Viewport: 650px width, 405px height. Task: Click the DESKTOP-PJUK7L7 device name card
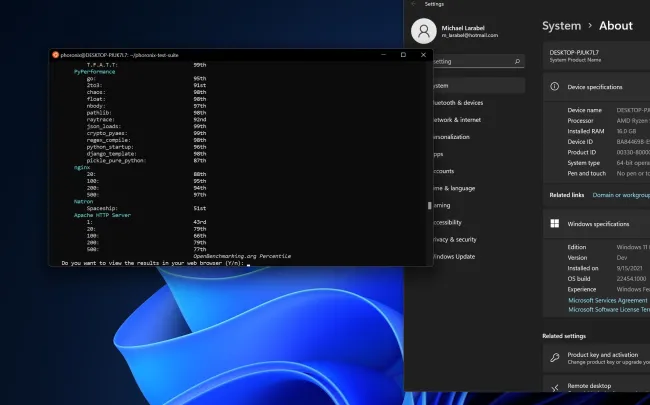coord(597,56)
